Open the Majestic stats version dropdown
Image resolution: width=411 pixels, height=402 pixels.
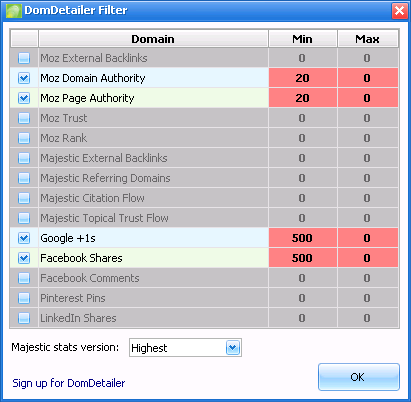(233, 348)
